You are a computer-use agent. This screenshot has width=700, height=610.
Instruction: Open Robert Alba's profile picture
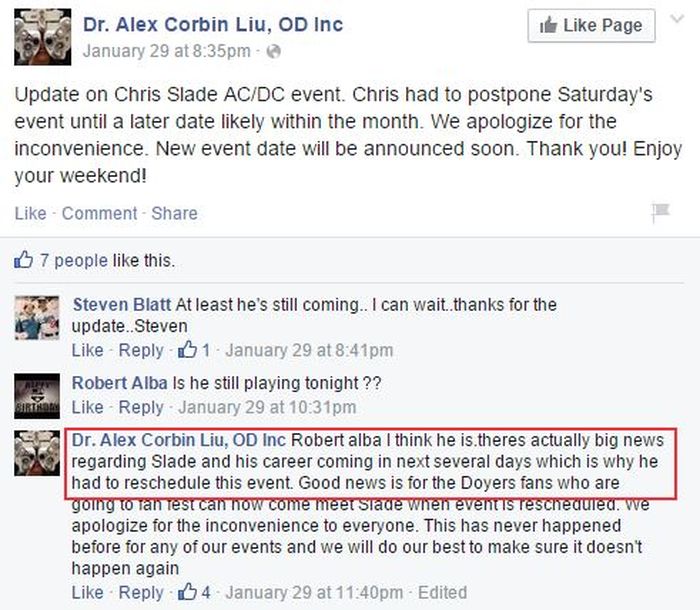click(41, 396)
